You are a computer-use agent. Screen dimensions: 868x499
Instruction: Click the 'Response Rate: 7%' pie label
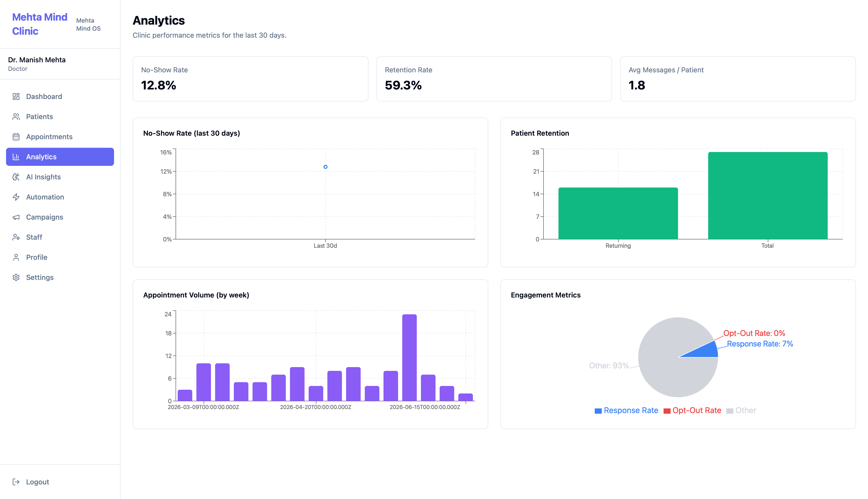pyautogui.click(x=760, y=344)
